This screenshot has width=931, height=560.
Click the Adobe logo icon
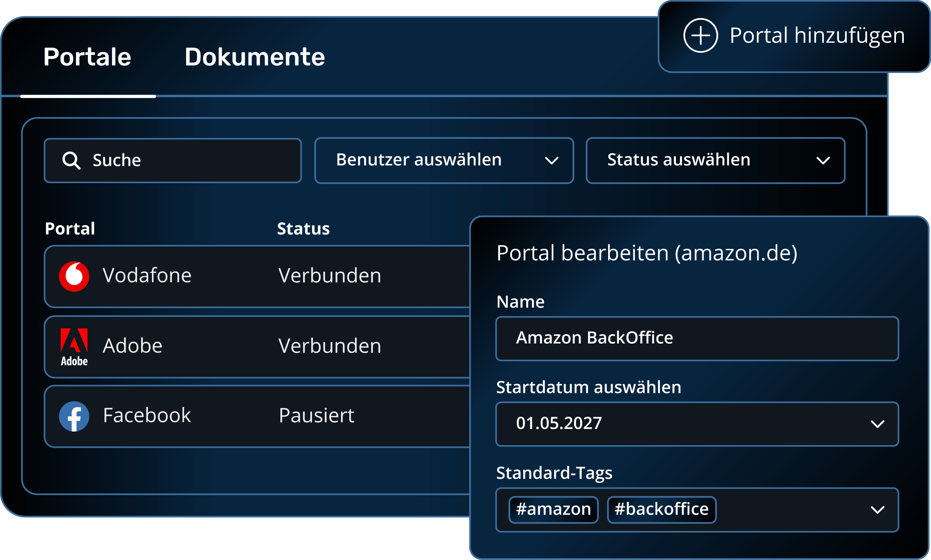74,347
